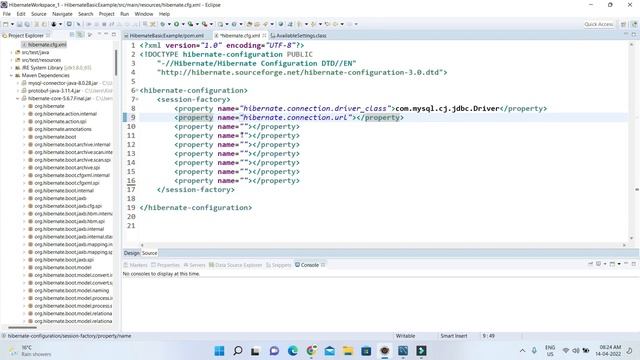Viewport: 640px width, 360px height.
Task: Click the New file toolbar icon
Action: click(x=6, y=24)
